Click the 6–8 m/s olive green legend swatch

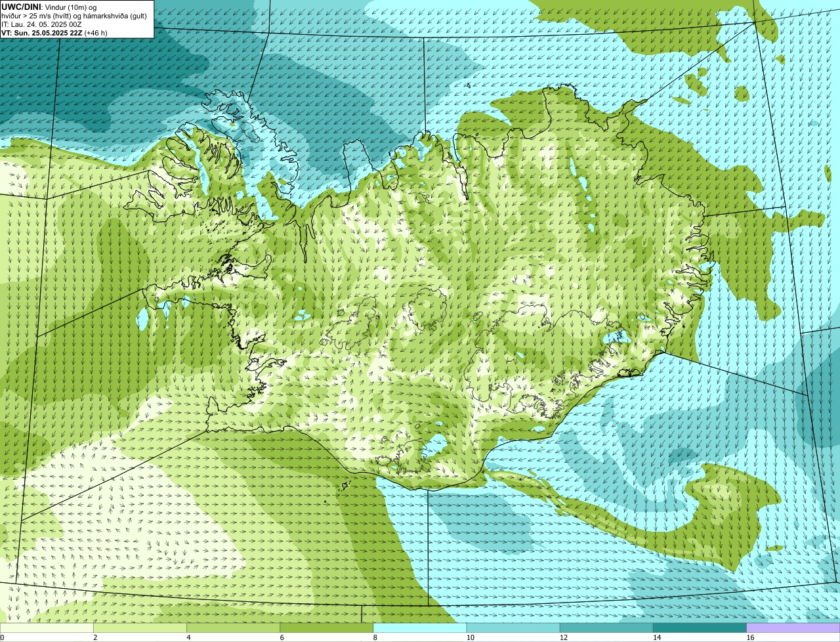(x=327, y=628)
